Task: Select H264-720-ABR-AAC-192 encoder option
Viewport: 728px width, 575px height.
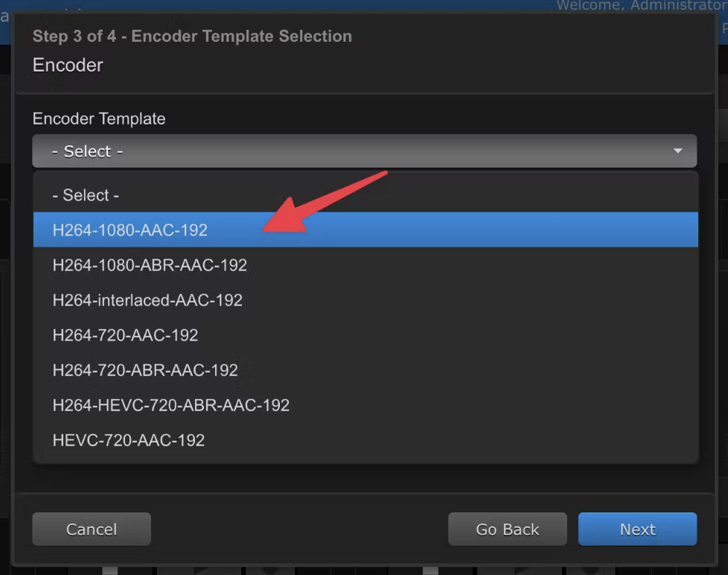Action: pyautogui.click(x=365, y=370)
